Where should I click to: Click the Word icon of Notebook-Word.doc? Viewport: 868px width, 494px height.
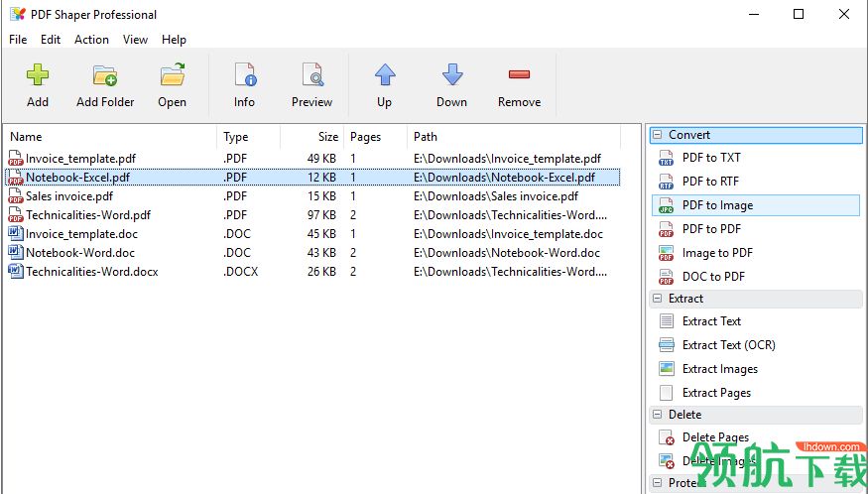[x=16, y=252]
